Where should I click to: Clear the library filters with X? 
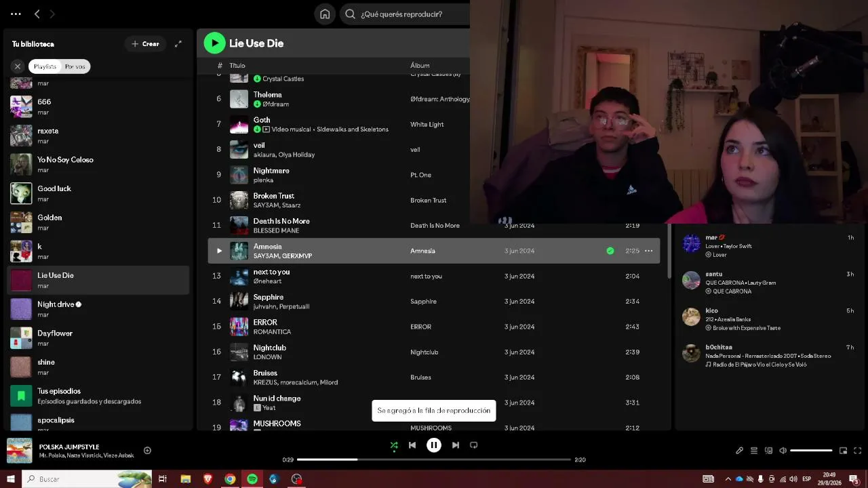coord(18,66)
